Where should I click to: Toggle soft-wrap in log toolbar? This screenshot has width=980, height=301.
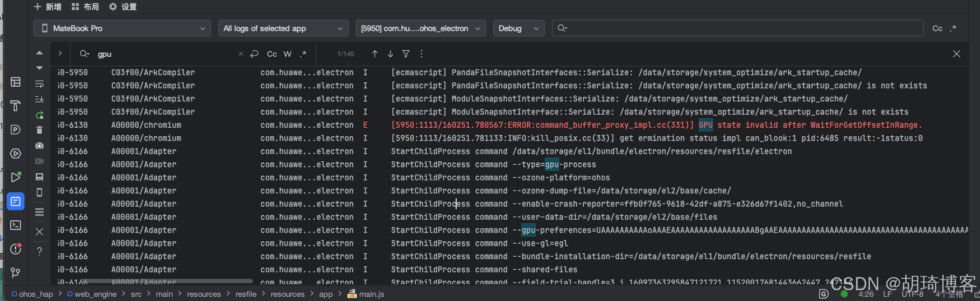tap(39, 84)
